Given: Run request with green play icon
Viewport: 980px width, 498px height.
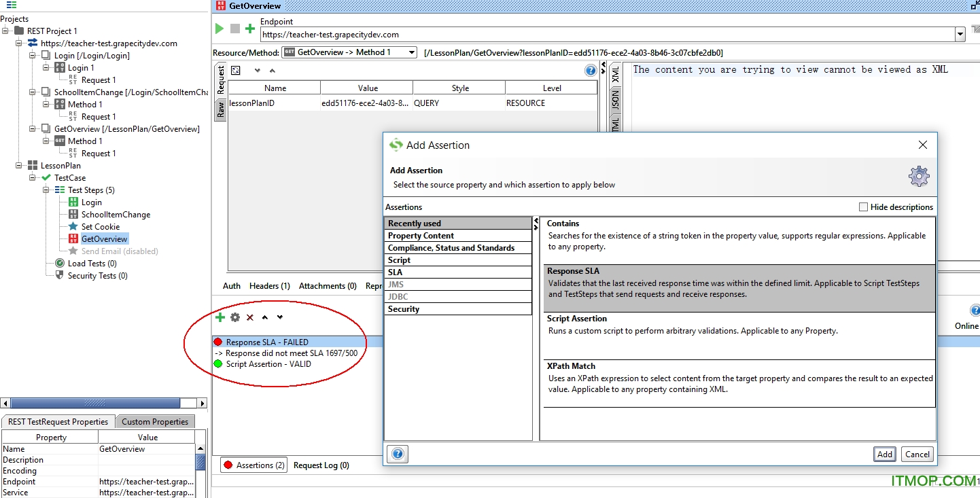Looking at the screenshot, I should click(x=220, y=29).
